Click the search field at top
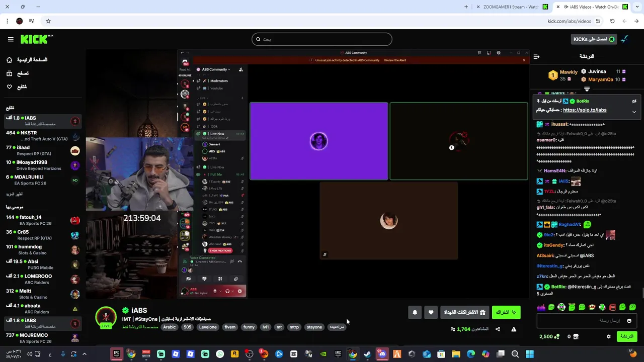Image resolution: width=644 pixels, height=362 pixels. tap(322, 39)
